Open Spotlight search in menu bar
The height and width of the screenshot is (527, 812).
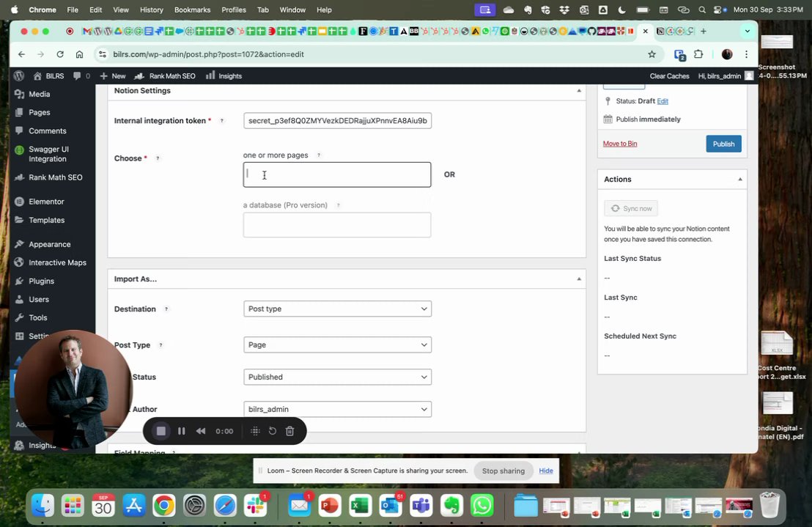701,10
